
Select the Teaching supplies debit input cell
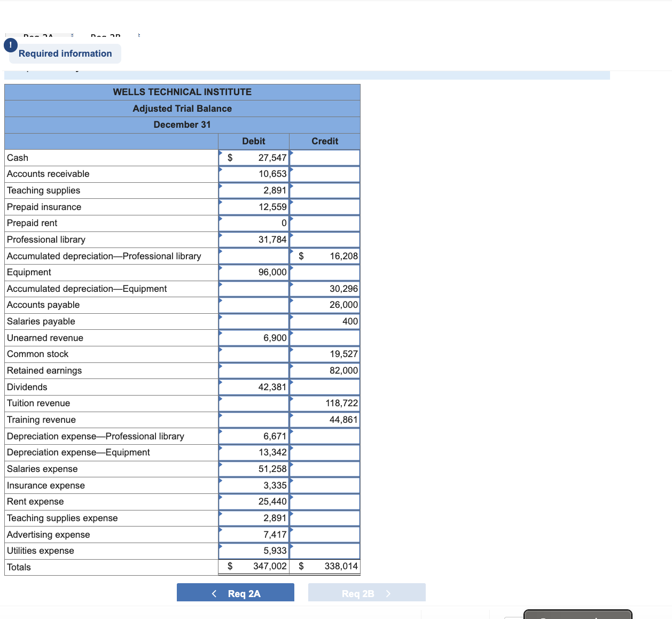(x=256, y=190)
